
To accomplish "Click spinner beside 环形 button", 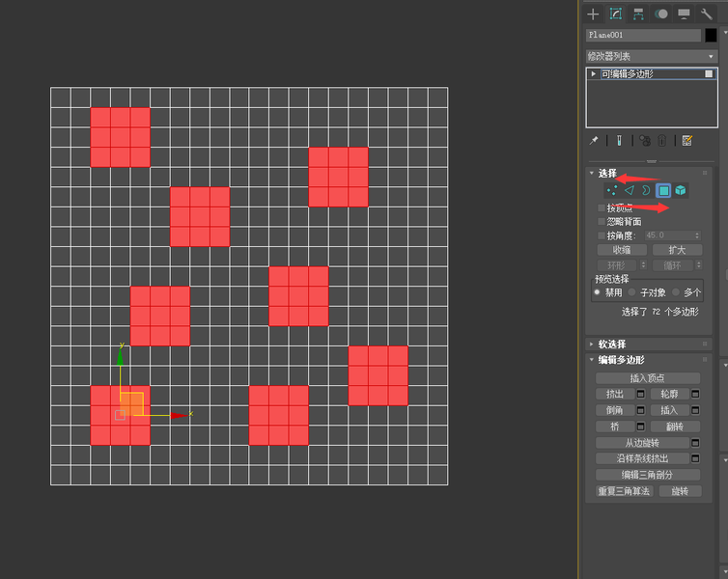I will click(643, 265).
